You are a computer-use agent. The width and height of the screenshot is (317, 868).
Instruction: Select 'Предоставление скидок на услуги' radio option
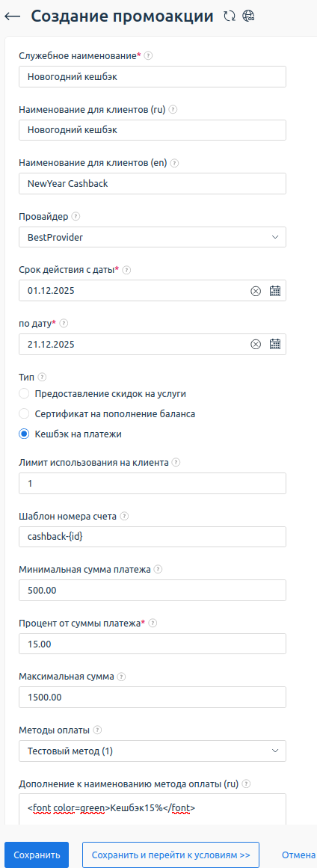pyautogui.click(x=24, y=393)
